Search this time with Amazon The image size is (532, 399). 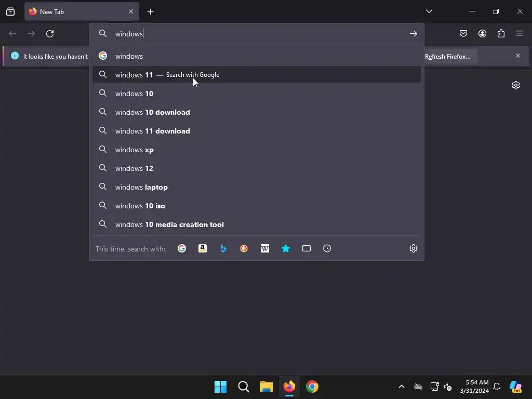203,248
